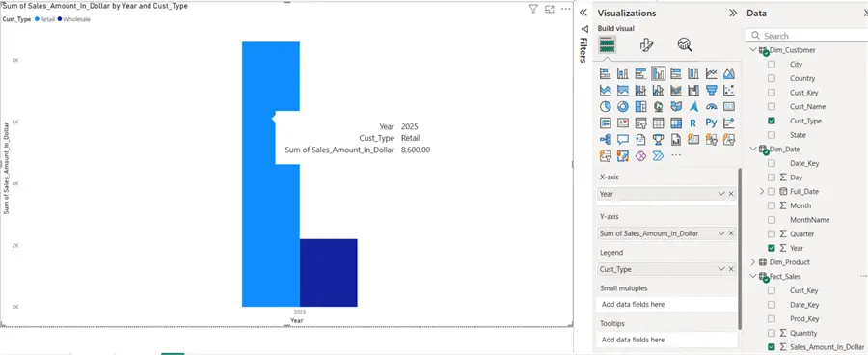This screenshot has height=355, width=868.
Task: Collapse the Visualizations pane
Action: pos(733,14)
